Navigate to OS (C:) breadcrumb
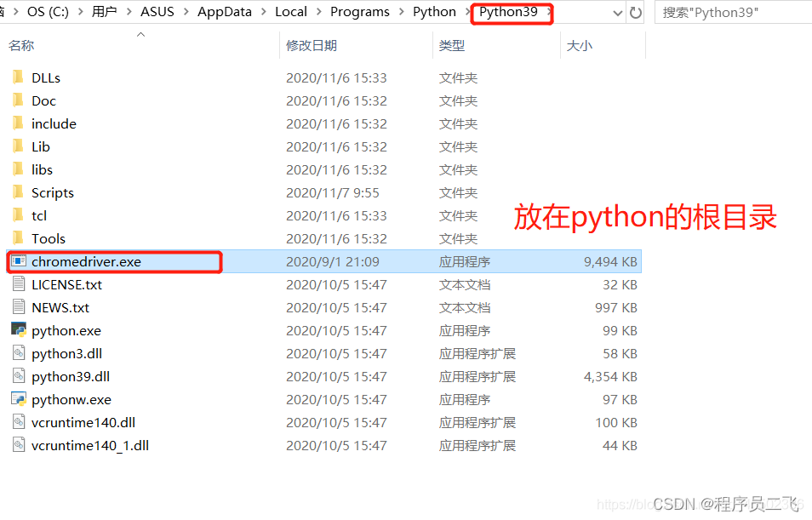Screen dimensions: 812x520 coord(48,12)
